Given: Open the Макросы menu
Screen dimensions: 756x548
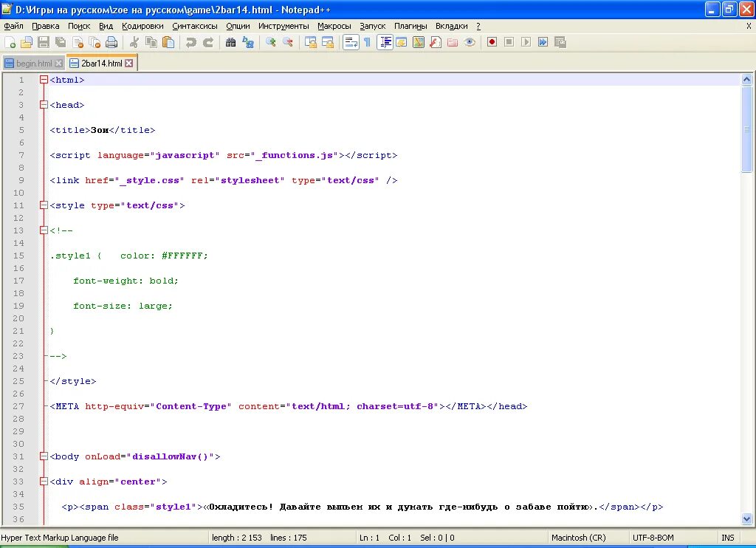Looking at the screenshot, I should (334, 26).
